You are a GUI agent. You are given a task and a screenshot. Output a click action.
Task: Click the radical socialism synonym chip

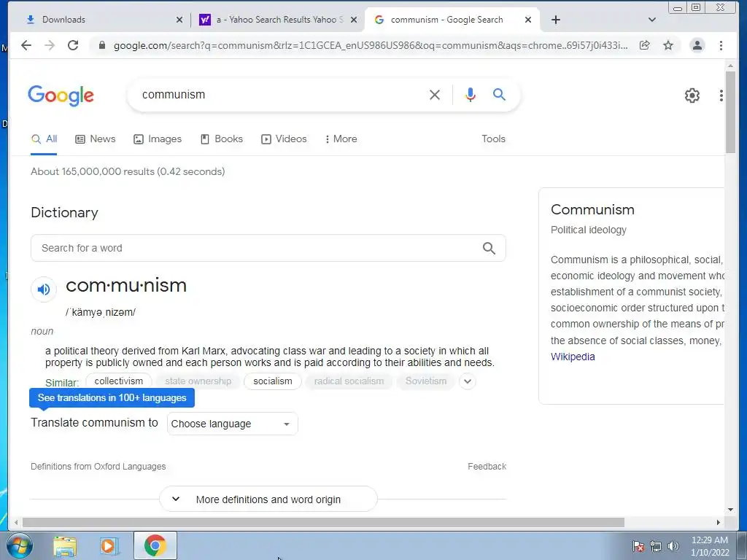[x=349, y=381]
